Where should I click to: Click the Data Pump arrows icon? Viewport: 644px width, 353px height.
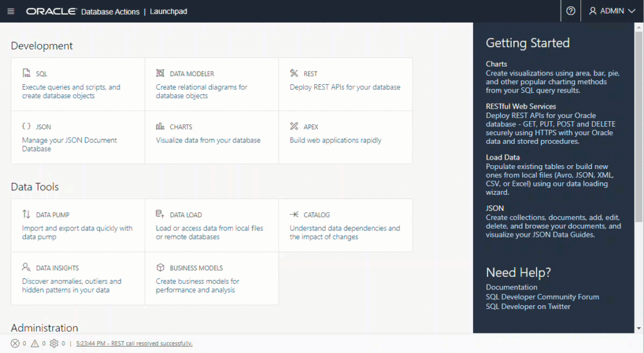[26, 214]
